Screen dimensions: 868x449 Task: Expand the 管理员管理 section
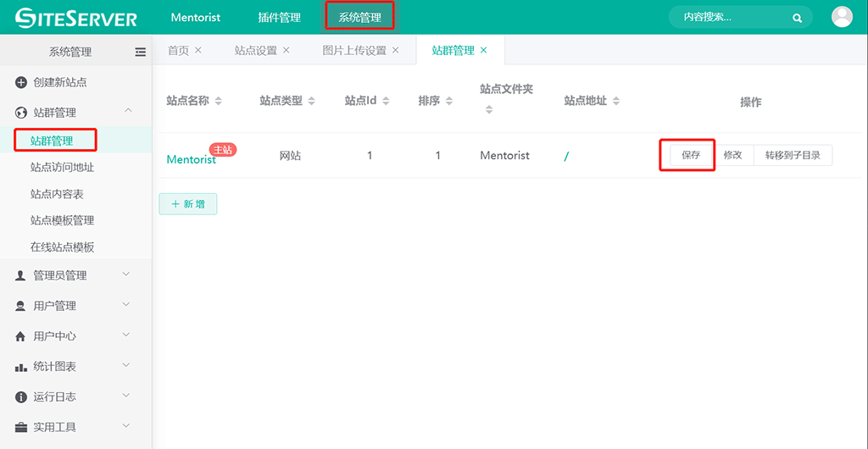pos(126,274)
